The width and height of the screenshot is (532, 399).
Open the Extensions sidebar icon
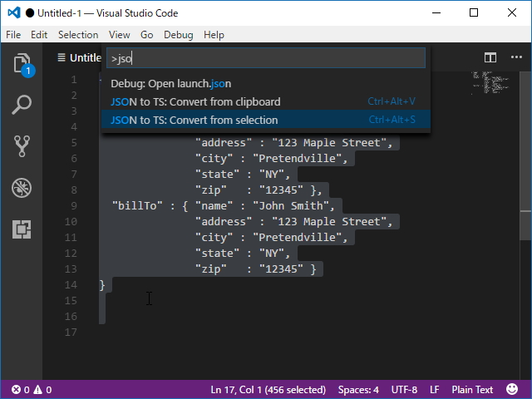22,229
